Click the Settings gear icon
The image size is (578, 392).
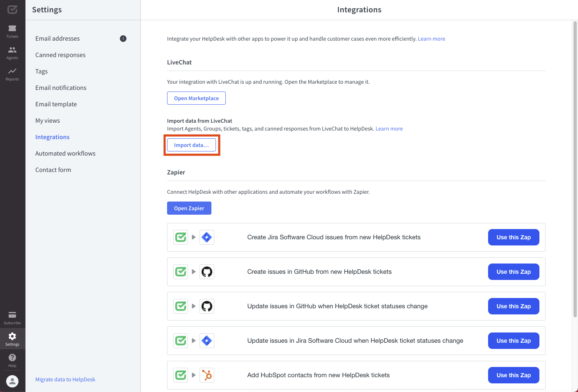pos(12,336)
